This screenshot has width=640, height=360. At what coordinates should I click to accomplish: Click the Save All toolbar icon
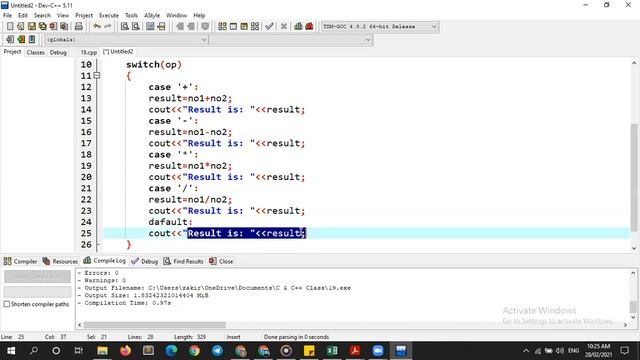pos(42,27)
